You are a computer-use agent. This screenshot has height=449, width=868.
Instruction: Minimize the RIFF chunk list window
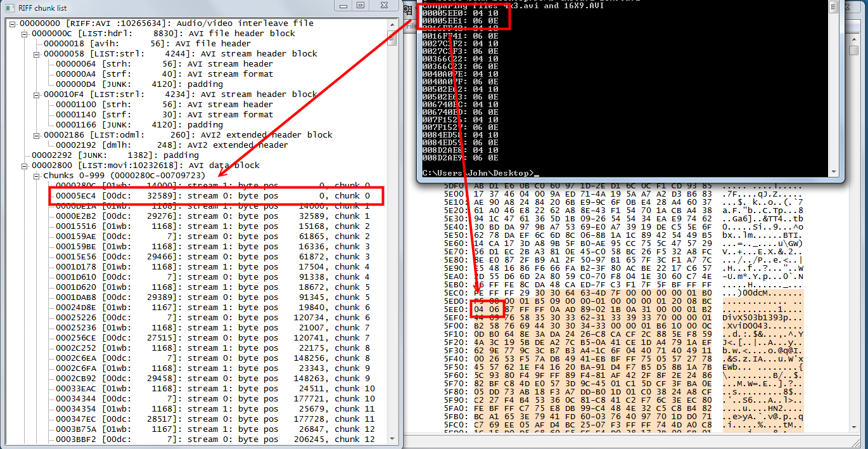(x=343, y=6)
